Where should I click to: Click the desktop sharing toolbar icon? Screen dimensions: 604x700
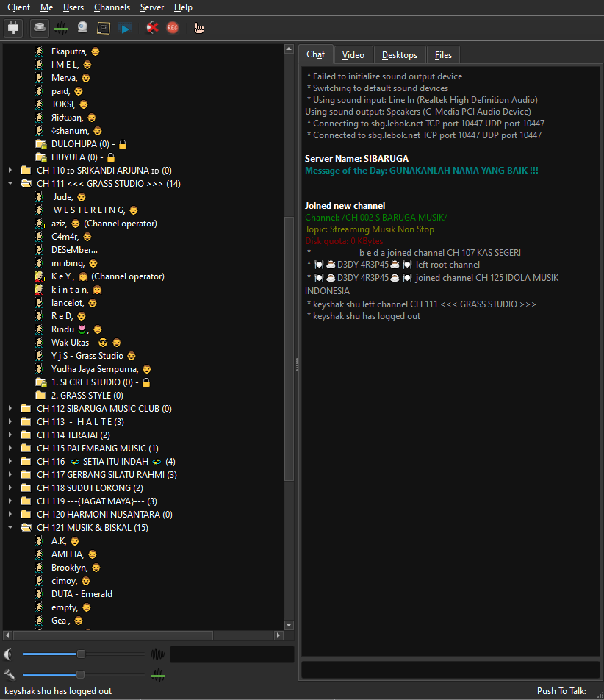pyautogui.click(x=104, y=28)
